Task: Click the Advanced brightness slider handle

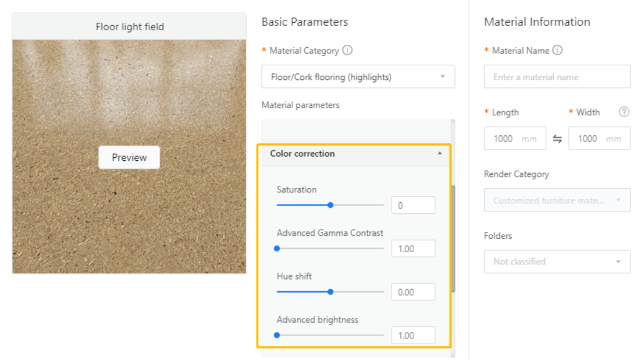Action: 277,335
